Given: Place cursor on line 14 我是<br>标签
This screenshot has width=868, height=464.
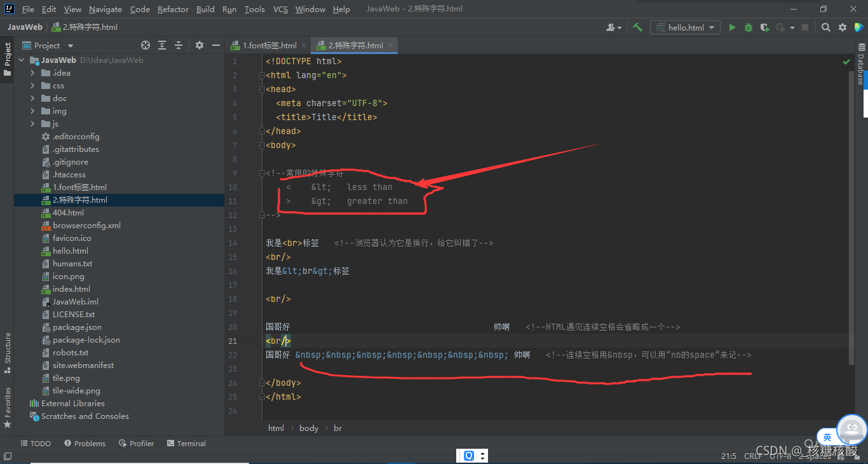Looking at the screenshot, I should pyautogui.click(x=292, y=243).
